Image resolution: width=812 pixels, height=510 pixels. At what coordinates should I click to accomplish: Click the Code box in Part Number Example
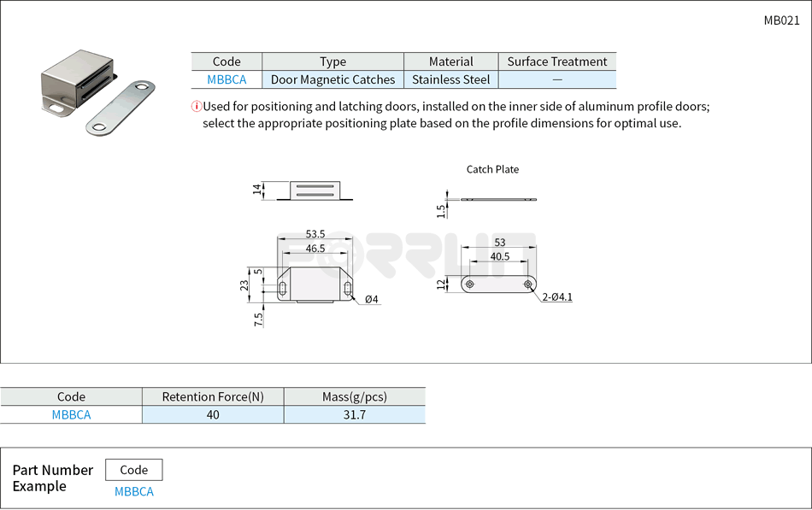tap(133, 470)
